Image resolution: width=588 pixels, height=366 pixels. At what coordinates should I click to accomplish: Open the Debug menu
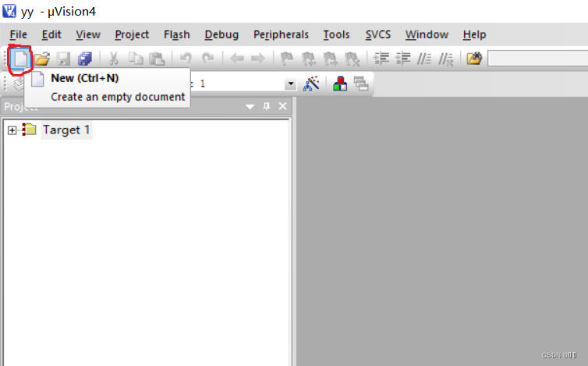[221, 34]
